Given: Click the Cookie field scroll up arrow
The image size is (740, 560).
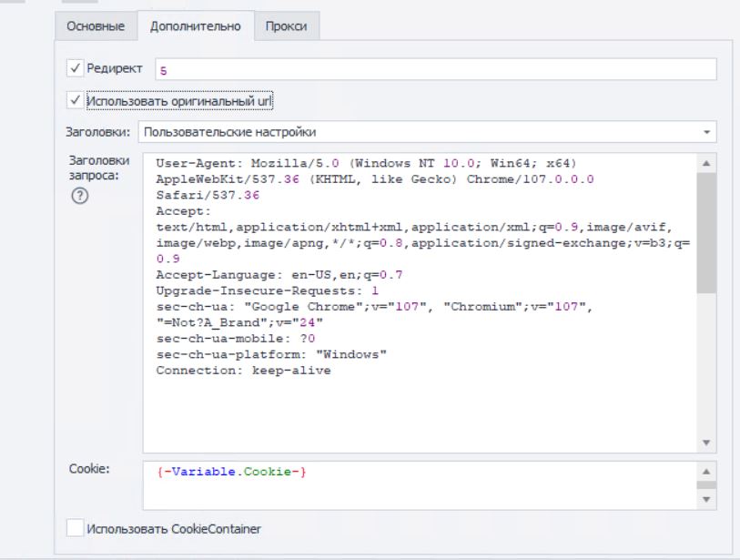Looking at the screenshot, I should (x=707, y=472).
